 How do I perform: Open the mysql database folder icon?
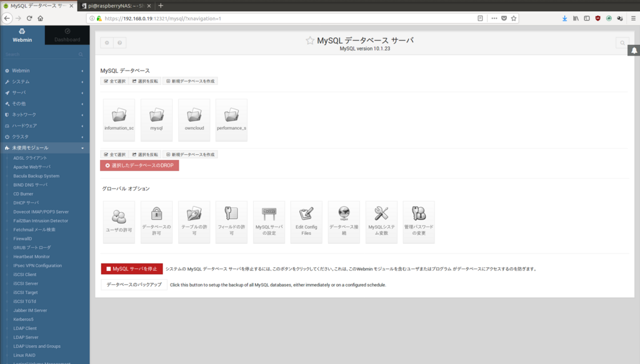(x=156, y=120)
